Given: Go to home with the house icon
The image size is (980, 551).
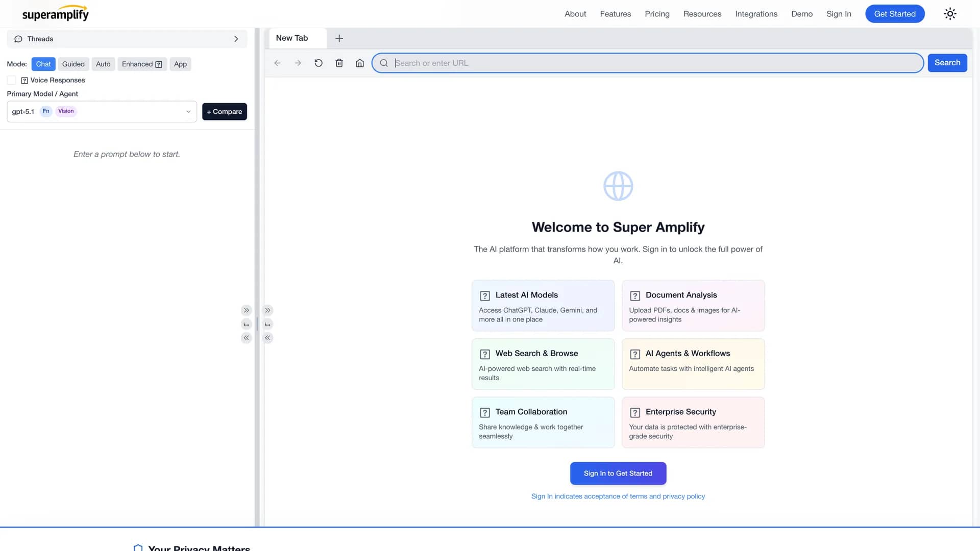Looking at the screenshot, I should pyautogui.click(x=360, y=63).
